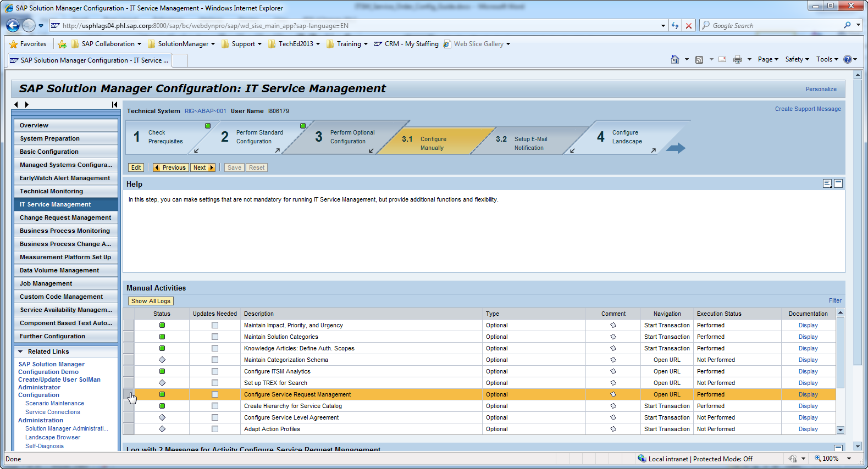Check Updates Needed for Maintain Categorization Schema

(215, 360)
